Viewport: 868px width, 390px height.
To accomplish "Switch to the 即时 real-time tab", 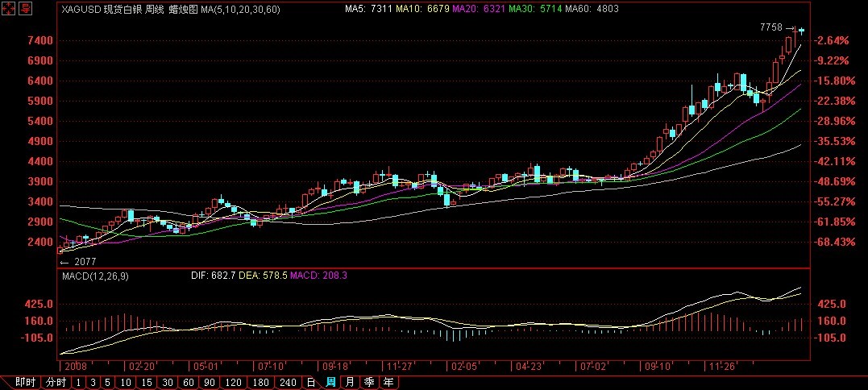I will 25,382.
